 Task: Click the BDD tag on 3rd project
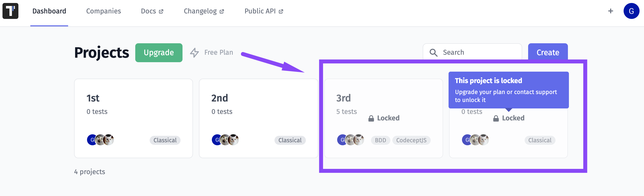coord(380,140)
